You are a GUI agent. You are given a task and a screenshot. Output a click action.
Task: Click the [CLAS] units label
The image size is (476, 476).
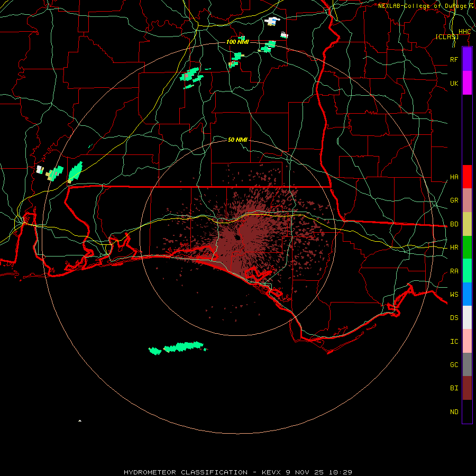pos(447,36)
